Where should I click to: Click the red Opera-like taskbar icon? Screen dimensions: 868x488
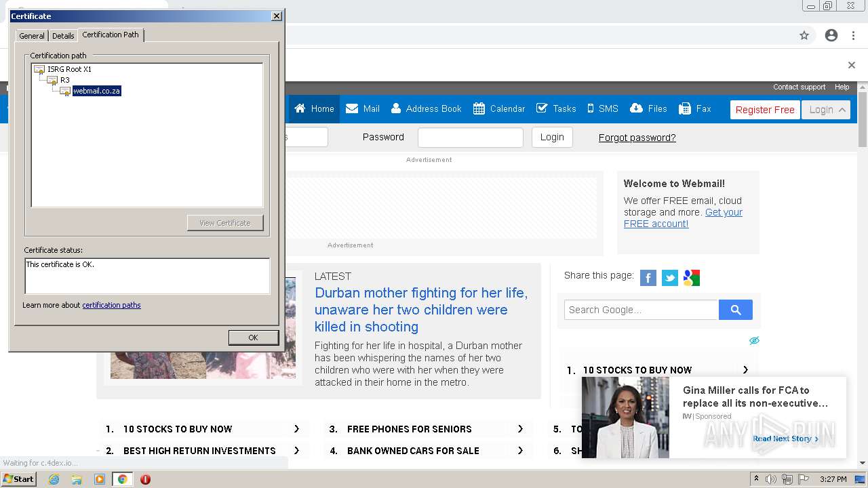pyautogui.click(x=145, y=479)
